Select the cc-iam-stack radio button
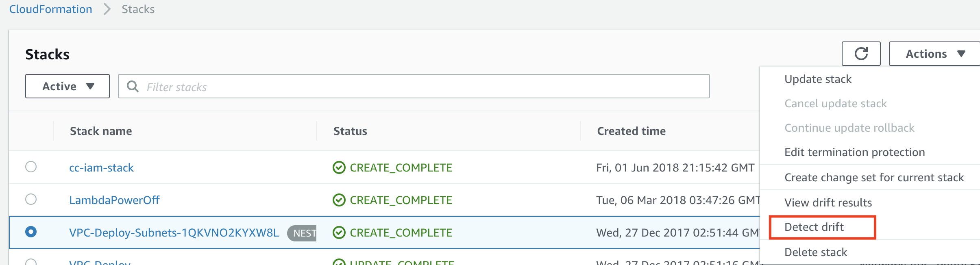The width and height of the screenshot is (980, 265). tap(31, 167)
